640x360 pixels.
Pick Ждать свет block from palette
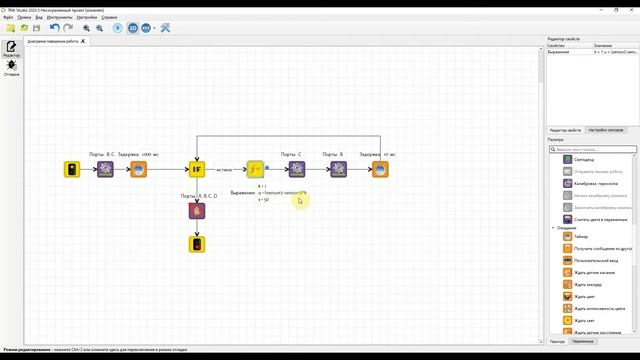pyautogui.click(x=579, y=321)
